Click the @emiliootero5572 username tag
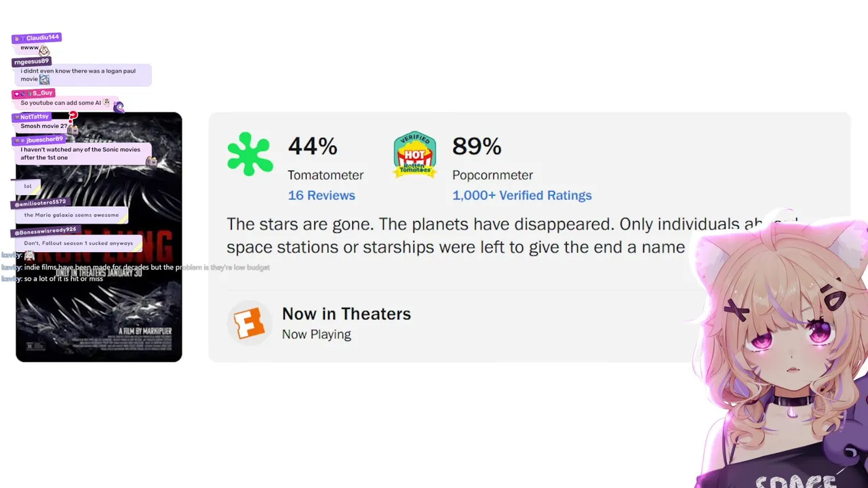 click(x=41, y=202)
